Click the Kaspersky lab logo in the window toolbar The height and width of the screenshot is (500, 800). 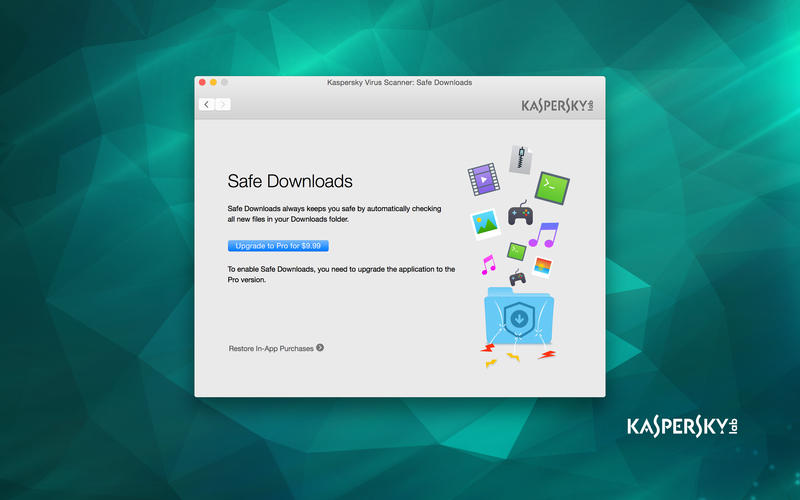coord(557,106)
